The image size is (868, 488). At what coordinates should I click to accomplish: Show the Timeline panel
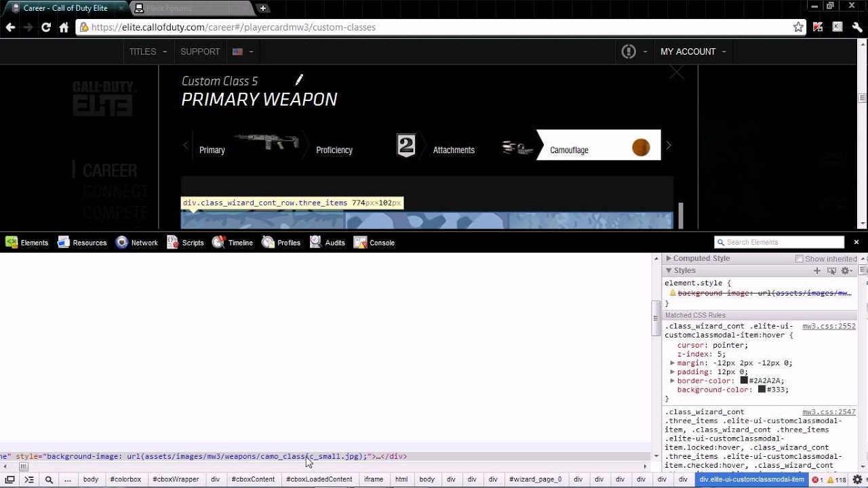[233, 243]
